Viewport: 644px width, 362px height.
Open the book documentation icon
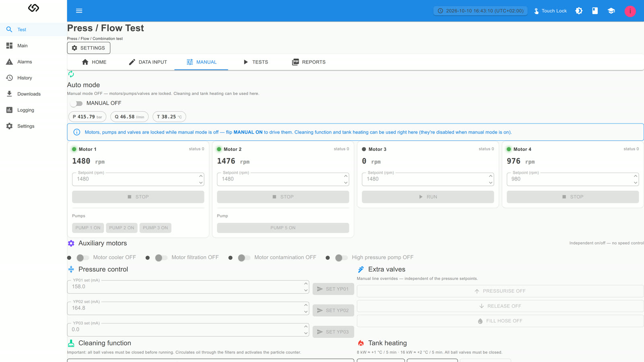tap(595, 11)
